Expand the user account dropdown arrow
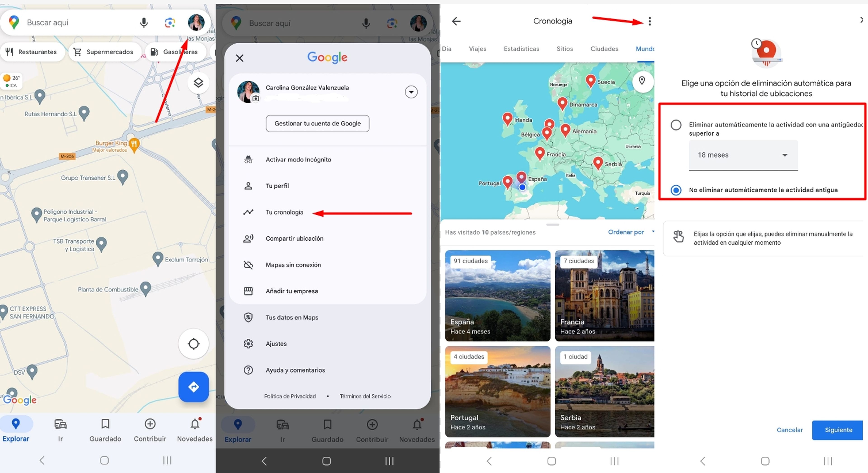Viewport: 868px width, 473px height. pos(413,91)
